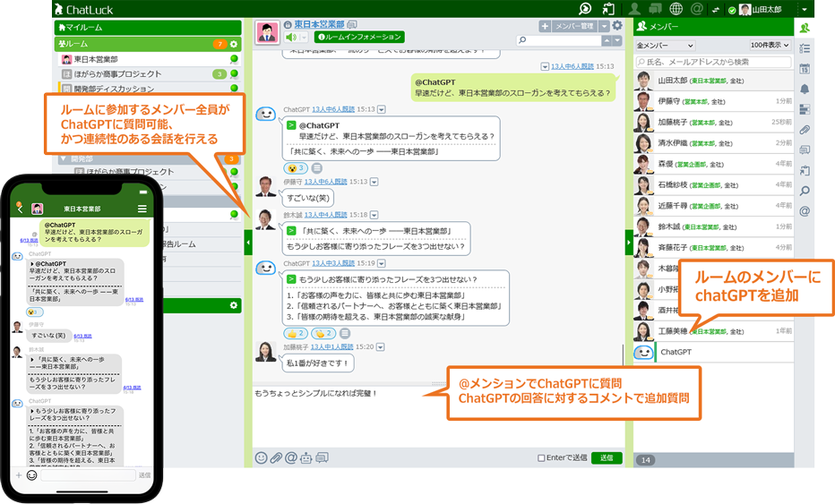Select ChatGPT in the member list
835x504 pixels.
[713, 352]
